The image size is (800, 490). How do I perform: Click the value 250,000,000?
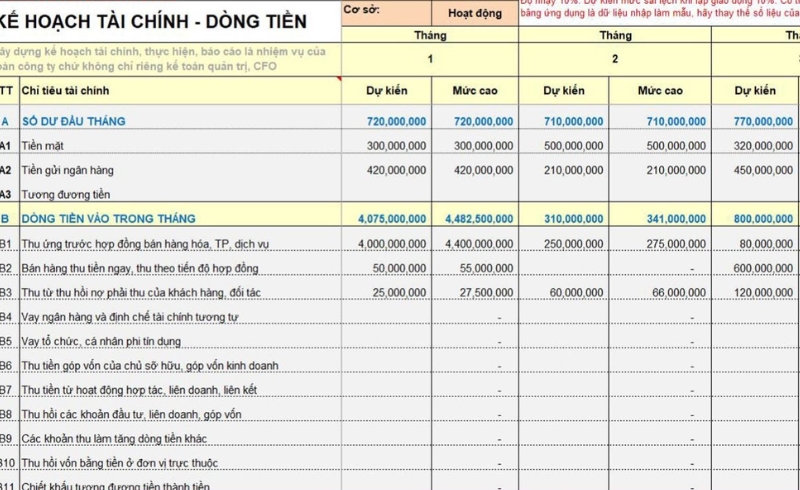573,244
